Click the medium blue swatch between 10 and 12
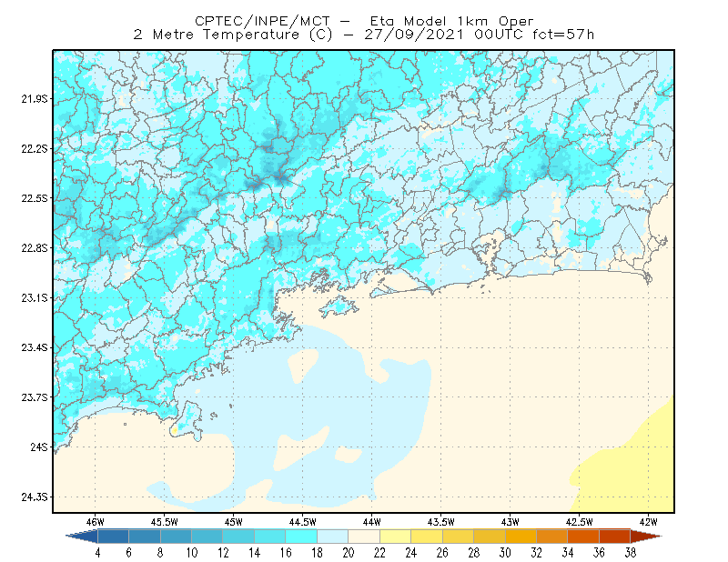 (x=207, y=536)
